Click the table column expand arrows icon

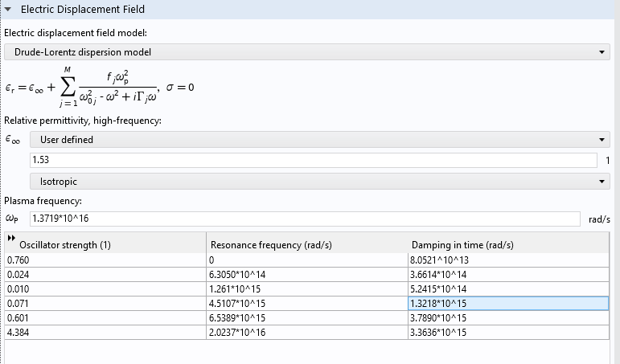pyautogui.click(x=11, y=238)
